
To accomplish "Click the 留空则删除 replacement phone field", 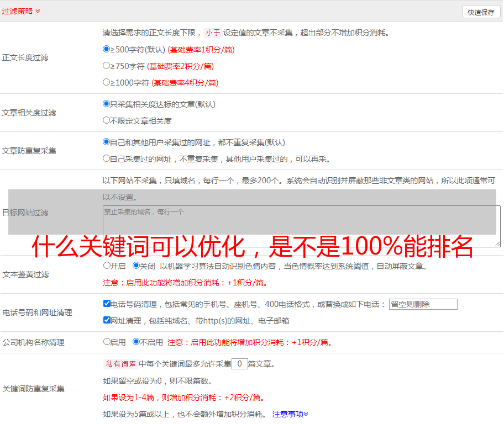I will [x=423, y=304].
